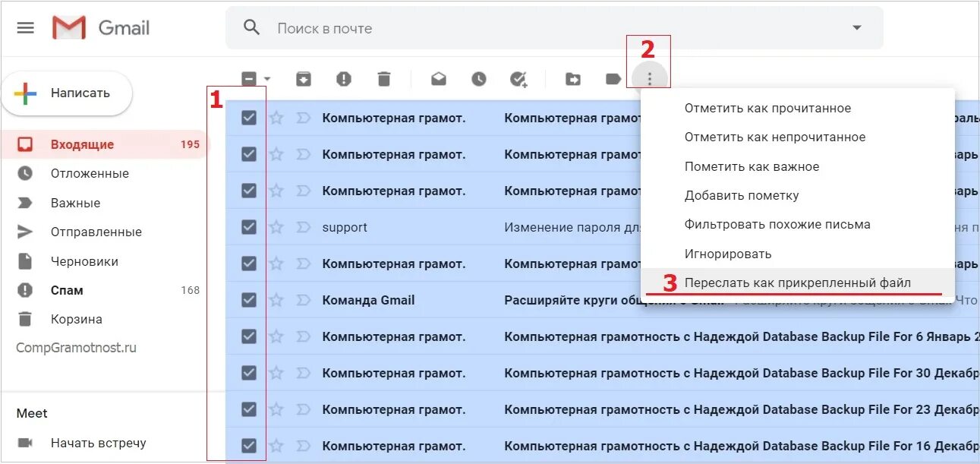This screenshot has width=980, height=464.
Task: Open the Backup File For 16 Декабрь email
Action: (741, 446)
